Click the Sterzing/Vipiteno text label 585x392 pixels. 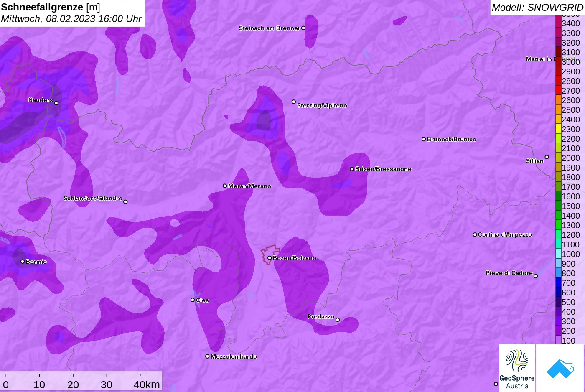coord(322,105)
